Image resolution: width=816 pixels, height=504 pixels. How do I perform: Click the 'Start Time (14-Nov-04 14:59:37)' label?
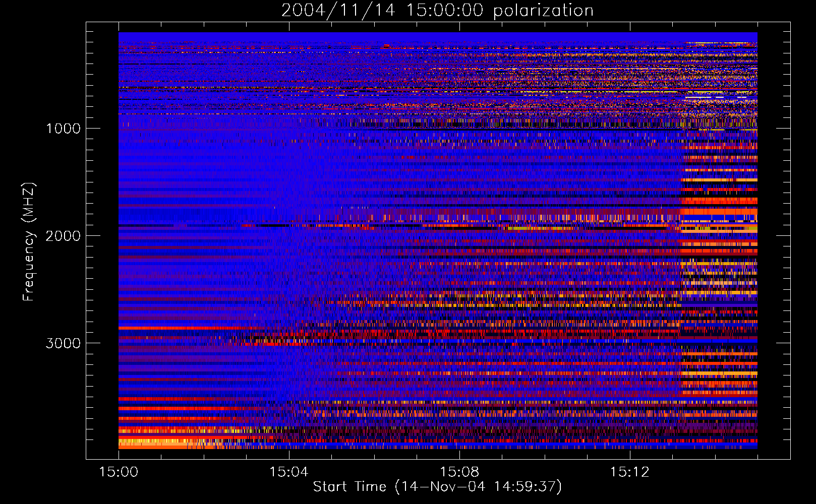(x=437, y=487)
